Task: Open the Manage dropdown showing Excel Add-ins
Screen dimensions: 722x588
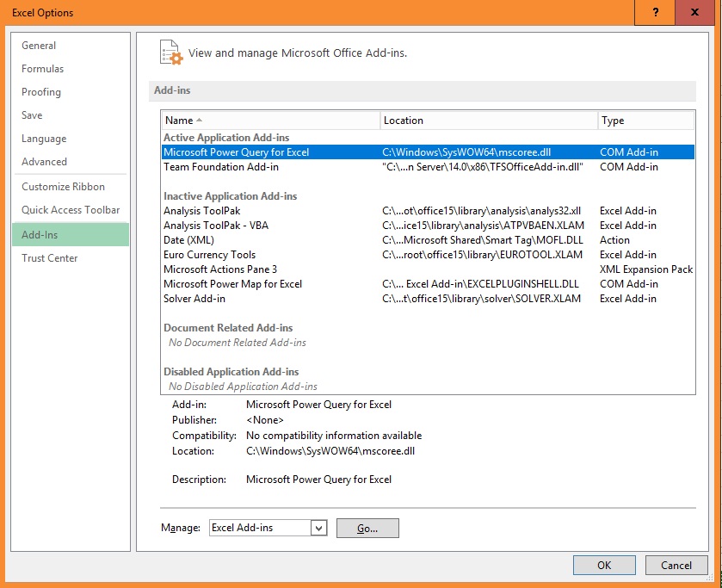Action: pyautogui.click(x=261, y=529)
